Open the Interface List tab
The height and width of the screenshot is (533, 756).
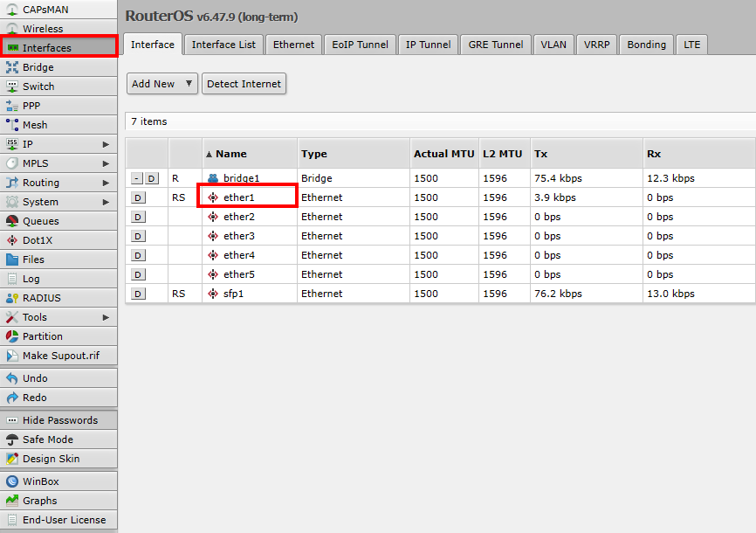223,45
